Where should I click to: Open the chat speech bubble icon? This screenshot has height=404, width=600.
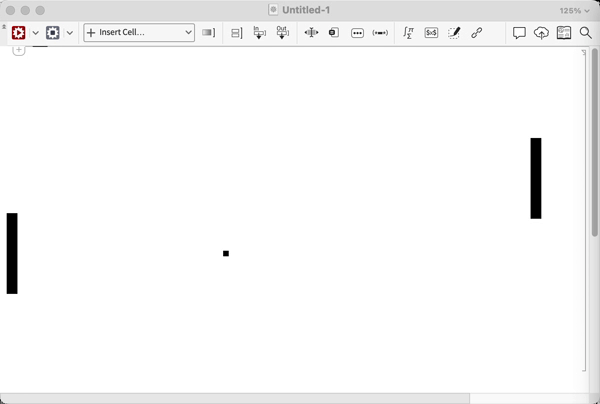(x=519, y=33)
